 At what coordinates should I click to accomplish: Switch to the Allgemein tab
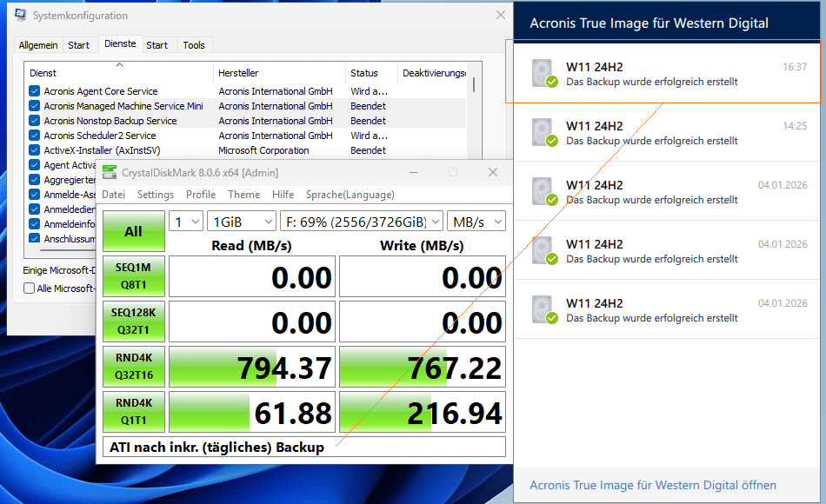coord(38,45)
